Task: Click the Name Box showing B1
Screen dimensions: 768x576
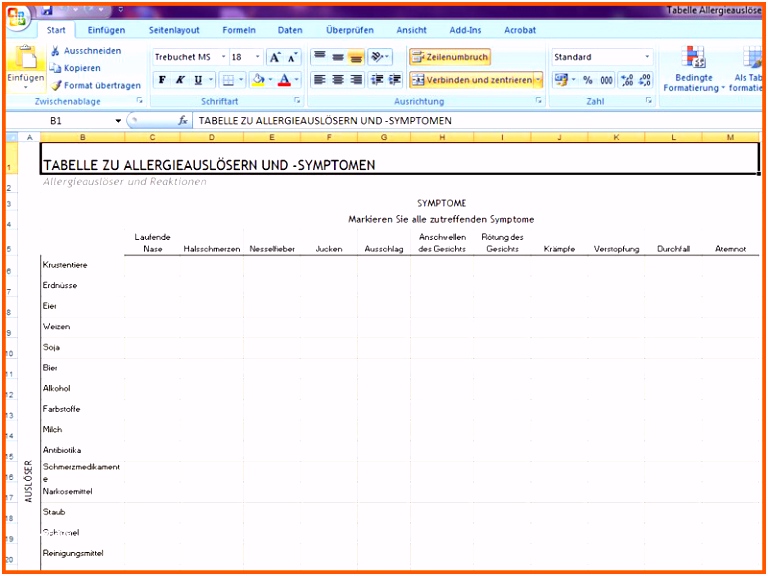Action: click(x=64, y=120)
